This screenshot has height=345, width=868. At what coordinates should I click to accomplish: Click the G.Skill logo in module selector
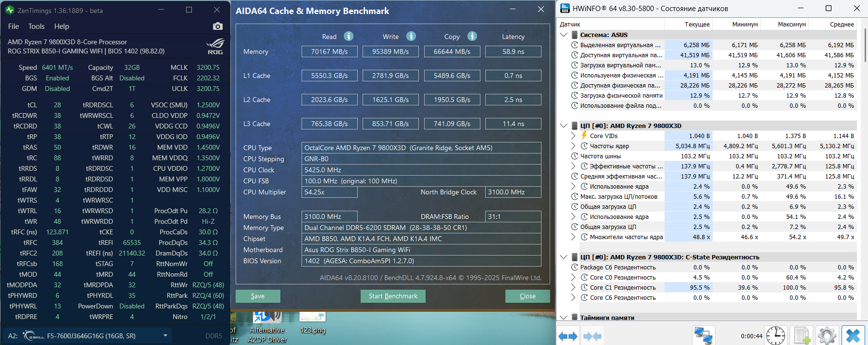point(33,336)
